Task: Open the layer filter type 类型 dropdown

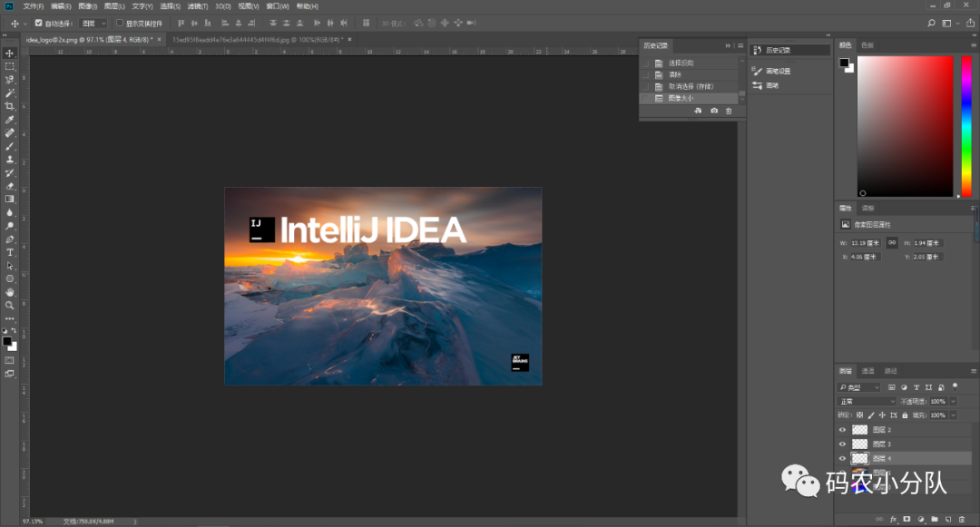Action: 858,387
